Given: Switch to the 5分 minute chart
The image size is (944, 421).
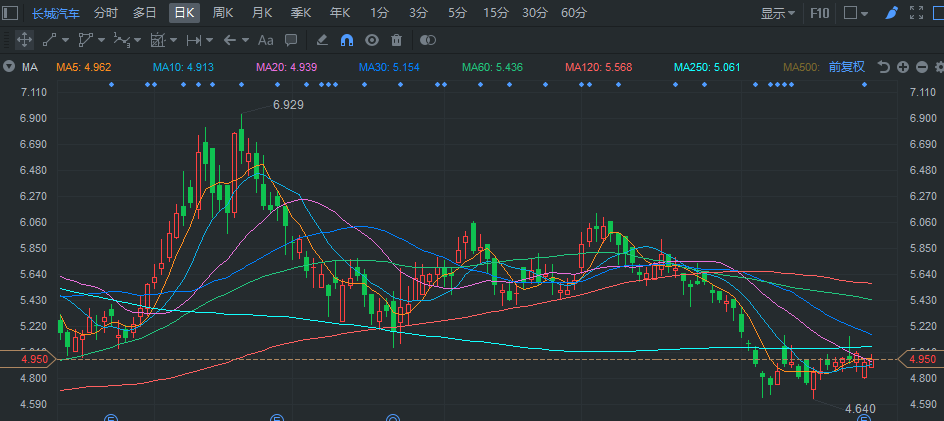Looking at the screenshot, I should click(457, 13).
